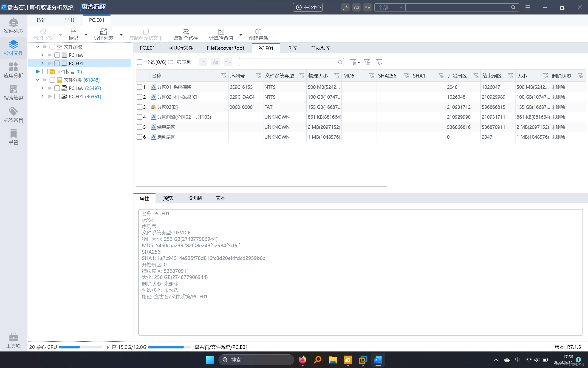Check the 文件分类 (61848) tree checkbox
This screenshot has height=368, width=588.
[x=52, y=80]
